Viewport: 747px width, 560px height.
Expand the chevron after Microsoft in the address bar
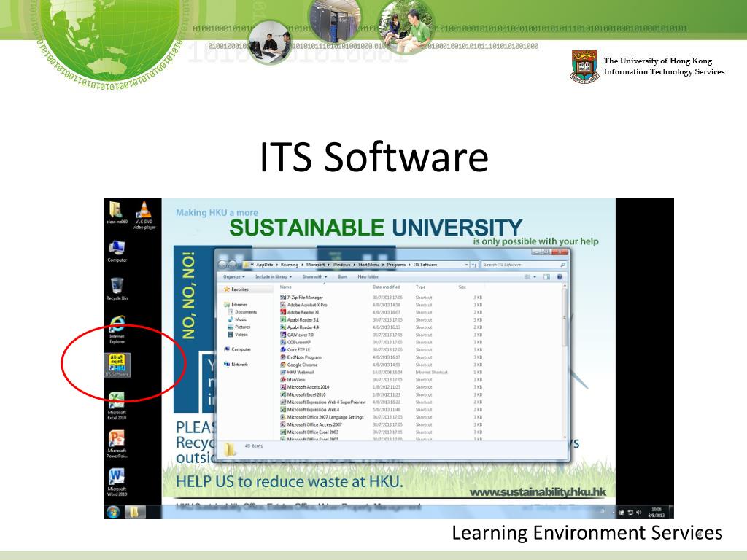[329, 265]
